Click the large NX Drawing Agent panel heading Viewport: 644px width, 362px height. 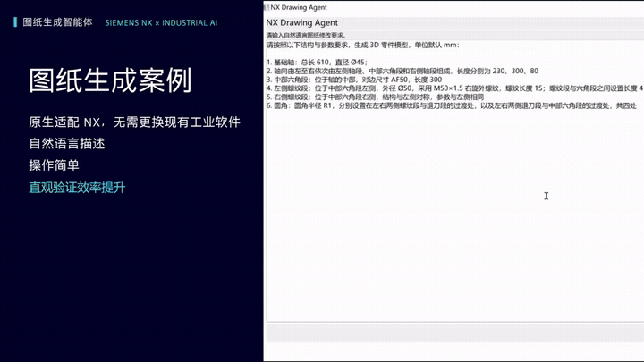(x=302, y=22)
